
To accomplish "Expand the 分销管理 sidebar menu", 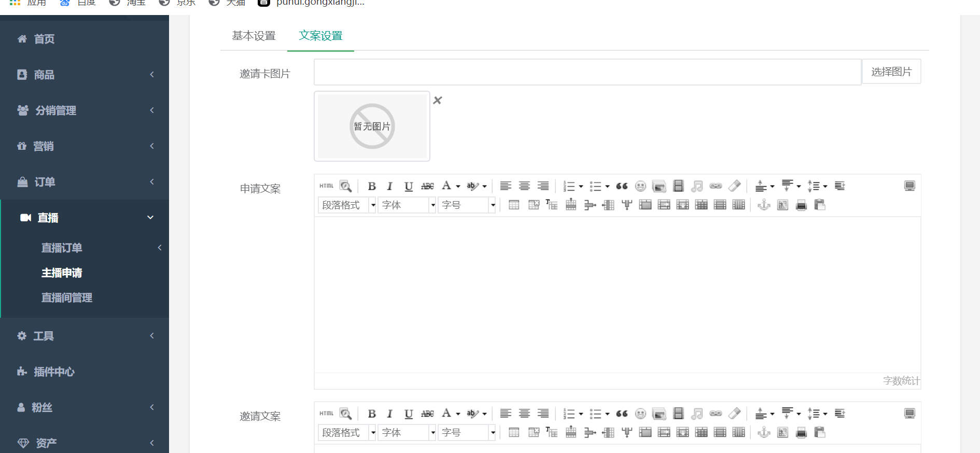I will tap(85, 110).
